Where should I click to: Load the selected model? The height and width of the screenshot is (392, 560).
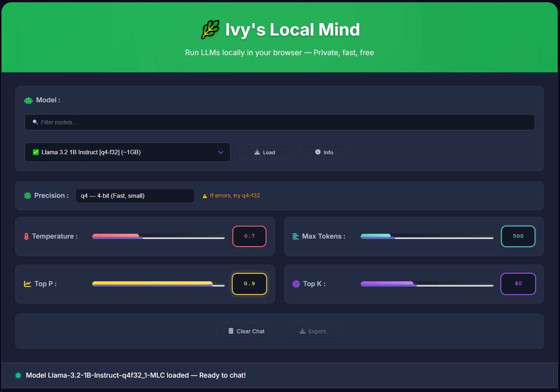click(x=264, y=152)
